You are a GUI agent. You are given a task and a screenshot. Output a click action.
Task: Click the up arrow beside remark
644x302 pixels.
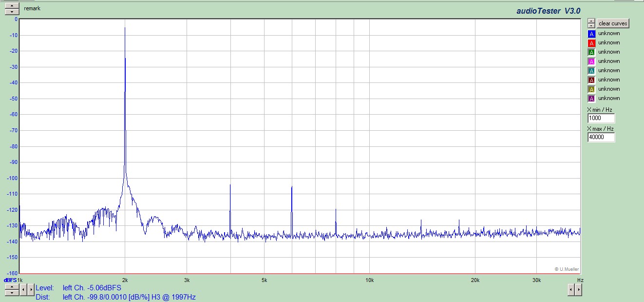pyautogui.click(x=12, y=5)
